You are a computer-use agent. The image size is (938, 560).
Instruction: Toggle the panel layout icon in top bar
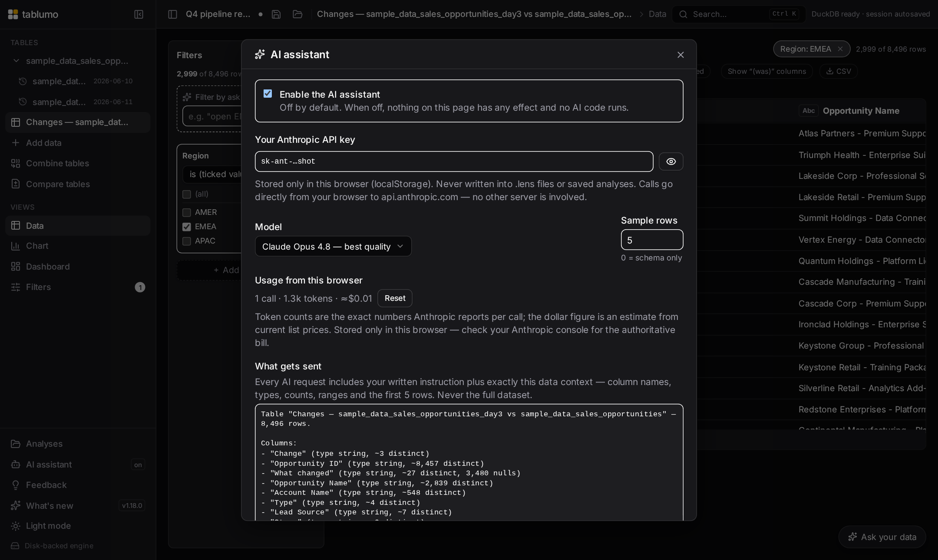tap(172, 14)
